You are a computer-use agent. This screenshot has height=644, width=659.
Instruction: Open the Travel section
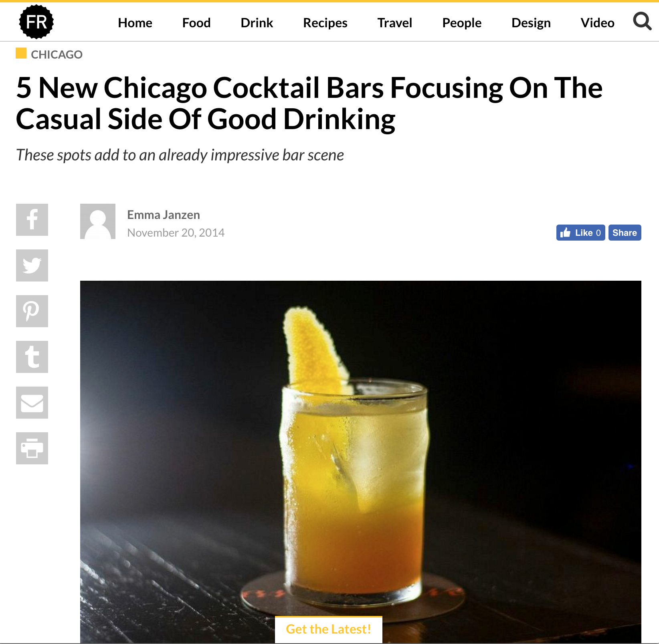tap(395, 23)
